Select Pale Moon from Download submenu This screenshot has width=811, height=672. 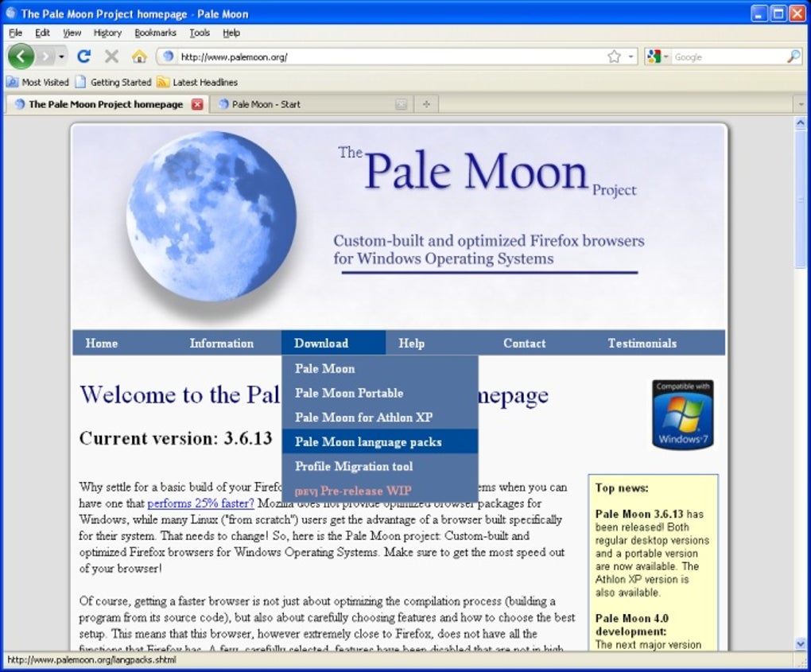pos(380,368)
